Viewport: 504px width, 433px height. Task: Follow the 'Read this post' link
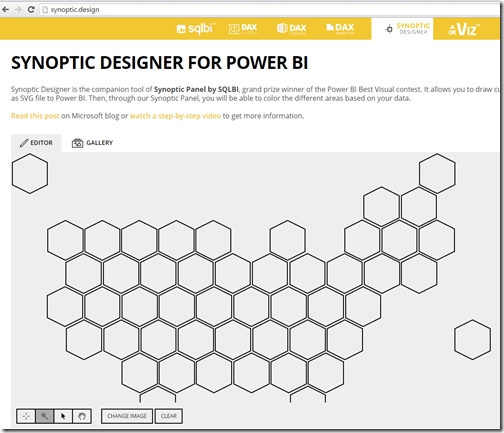point(35,116)
